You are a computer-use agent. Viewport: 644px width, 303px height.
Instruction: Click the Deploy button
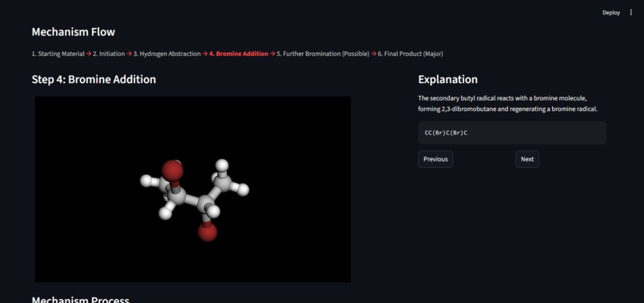pos(611,13)
